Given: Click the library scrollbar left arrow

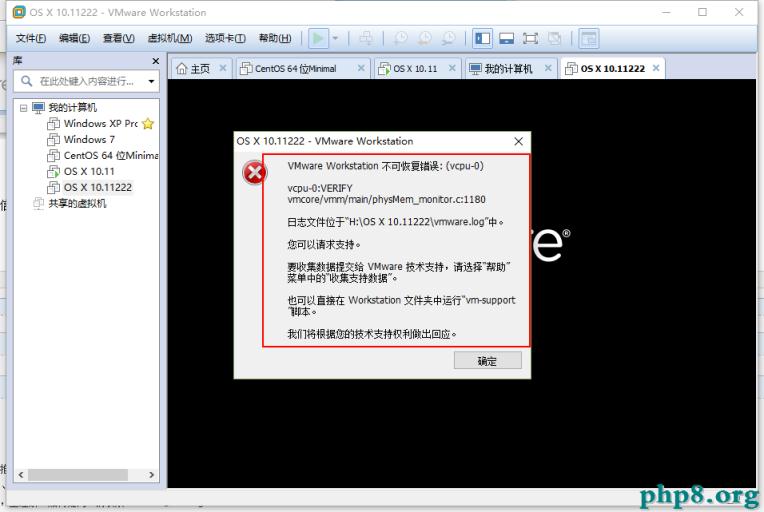Looking at the screenshot, I should [20, 474].
